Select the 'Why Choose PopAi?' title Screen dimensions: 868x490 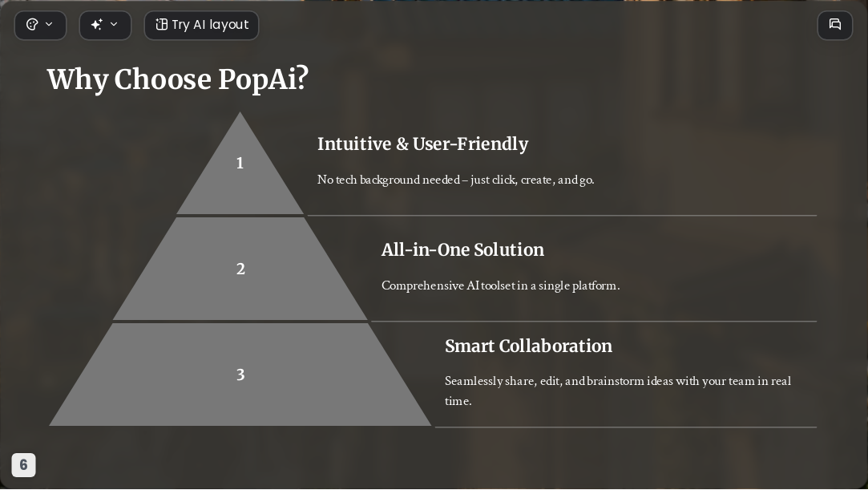tap(178, 79)
